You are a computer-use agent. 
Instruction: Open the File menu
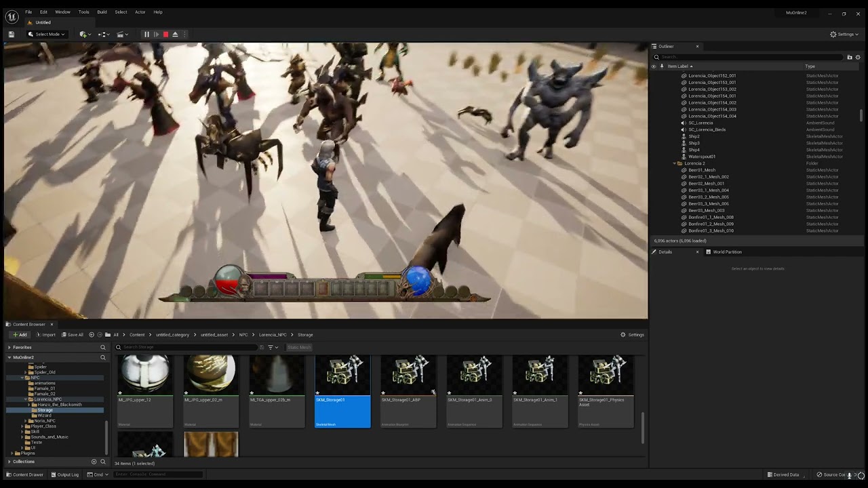tap(28, 12)
